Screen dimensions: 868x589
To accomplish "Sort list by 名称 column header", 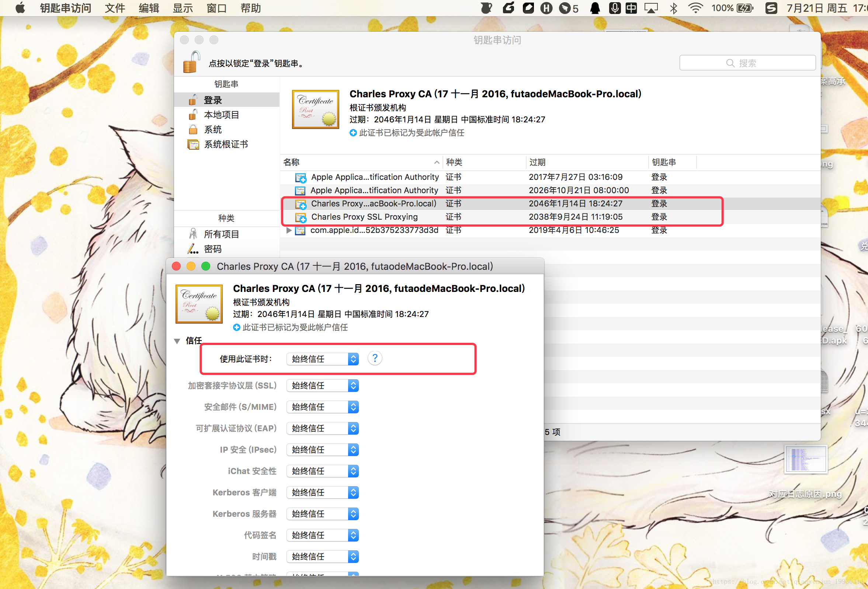I will point(361,162).
